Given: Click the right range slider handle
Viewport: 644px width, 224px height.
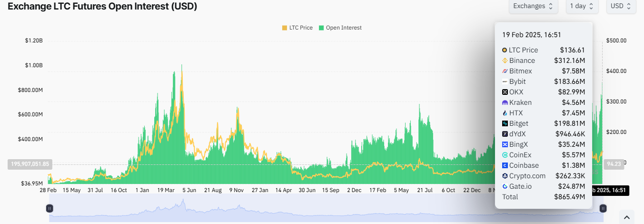Looking at the screenshot, I should (603, 208).
